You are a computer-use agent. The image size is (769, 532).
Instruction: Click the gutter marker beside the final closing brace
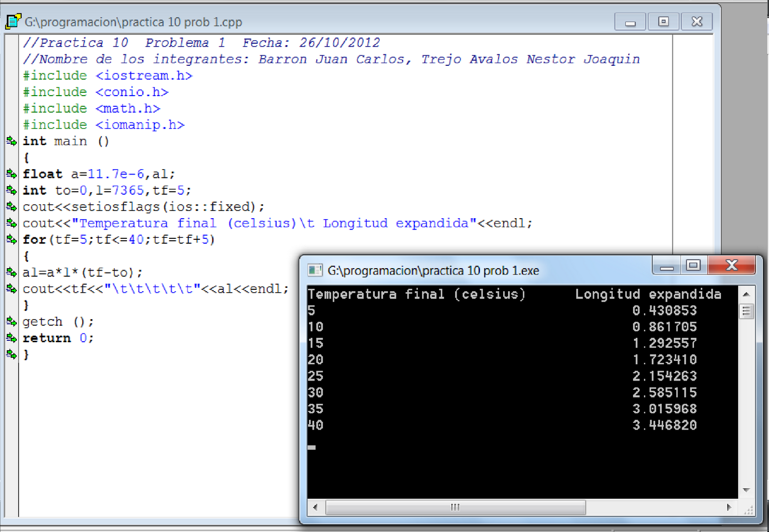12,354
